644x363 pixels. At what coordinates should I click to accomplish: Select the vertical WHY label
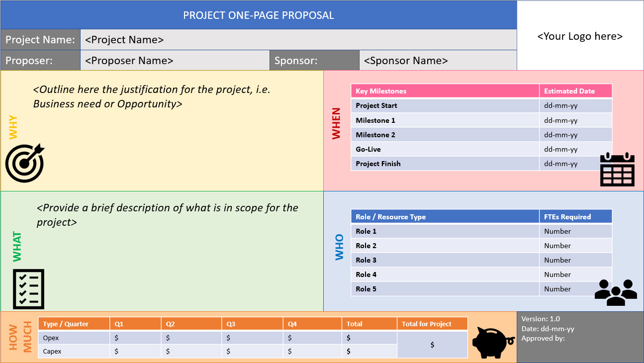13,127
